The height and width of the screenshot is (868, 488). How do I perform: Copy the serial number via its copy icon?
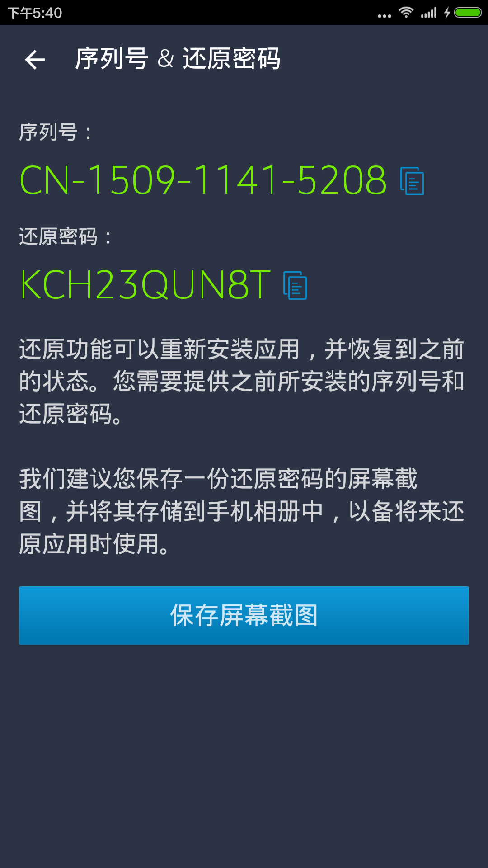(x=412, y=181)
